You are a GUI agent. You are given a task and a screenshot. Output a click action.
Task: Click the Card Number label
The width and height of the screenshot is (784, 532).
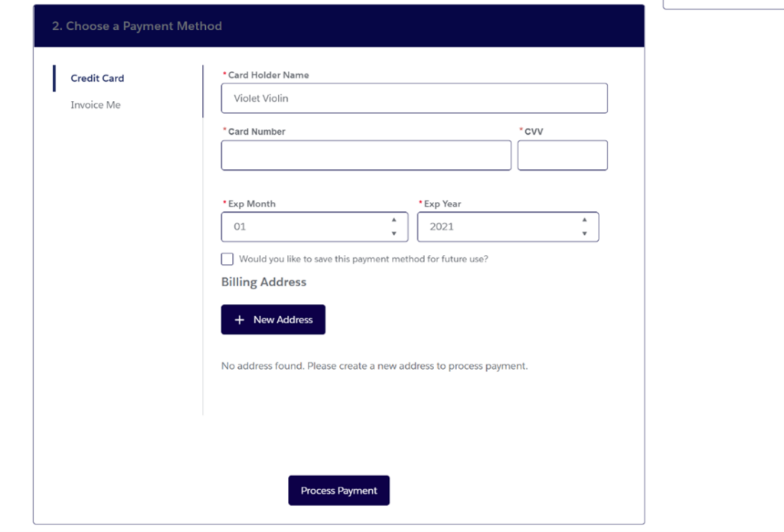[256, 132]
